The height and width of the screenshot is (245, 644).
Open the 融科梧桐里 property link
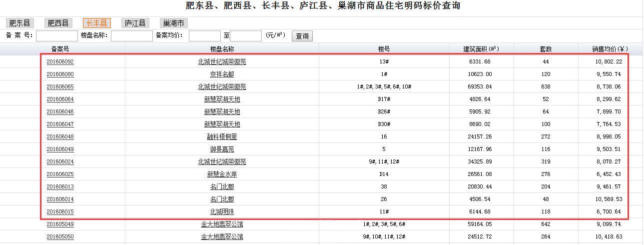(222, 137)
